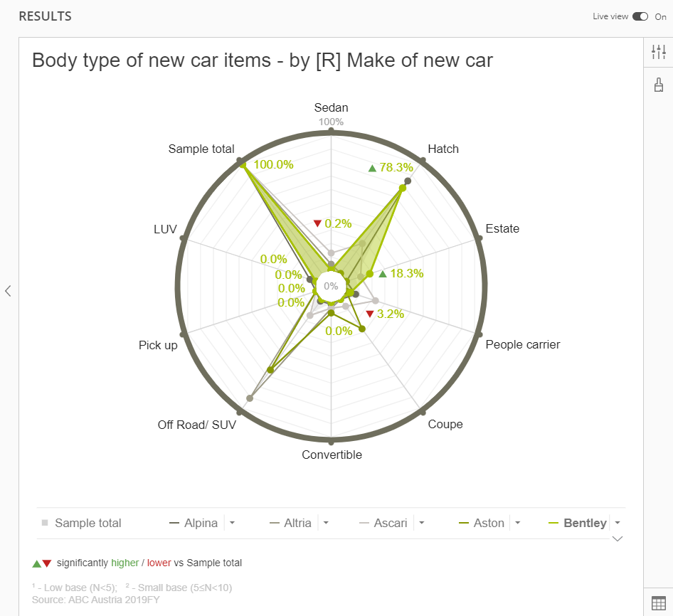Viewport: 673px width, 616px height.
Task: Open the Aston legend dropdown arrow
Action: tap(518, 523)
